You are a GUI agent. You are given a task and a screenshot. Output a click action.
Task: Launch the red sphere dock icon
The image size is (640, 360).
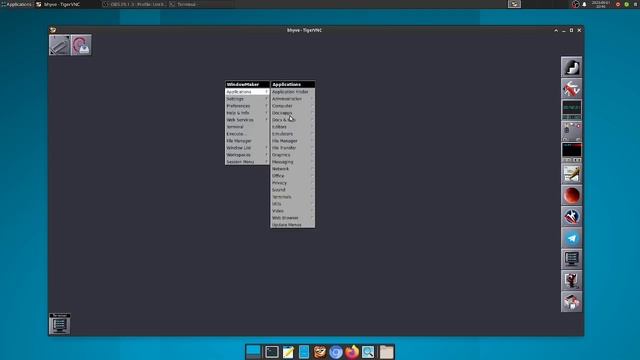(571, 195)
